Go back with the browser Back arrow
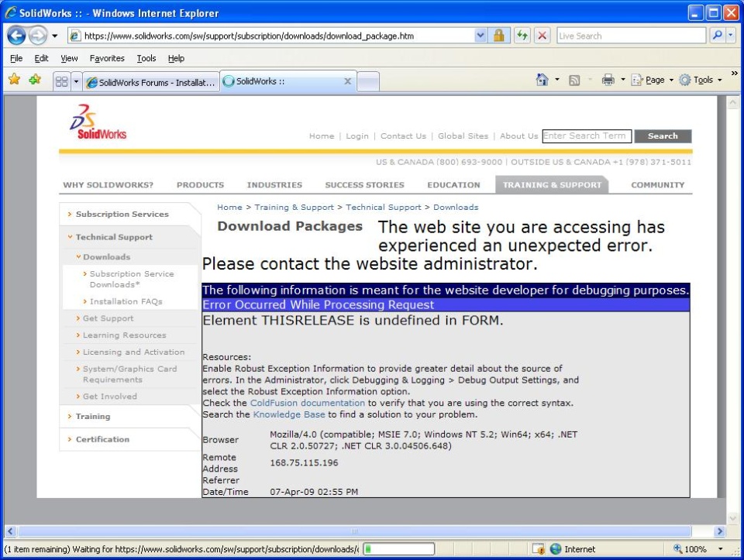Screen dimensions: 744x560 click(16, 36)
